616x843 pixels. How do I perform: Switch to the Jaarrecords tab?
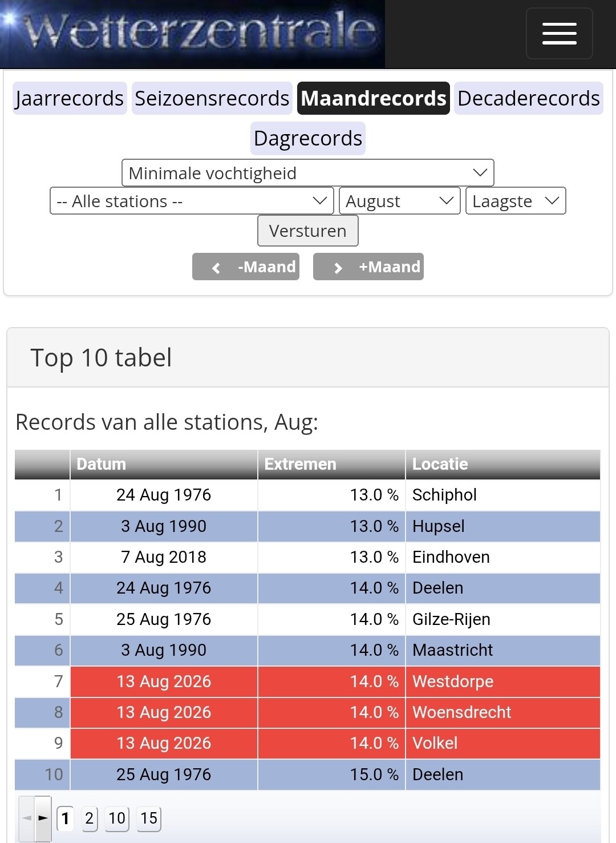(70, 98)
